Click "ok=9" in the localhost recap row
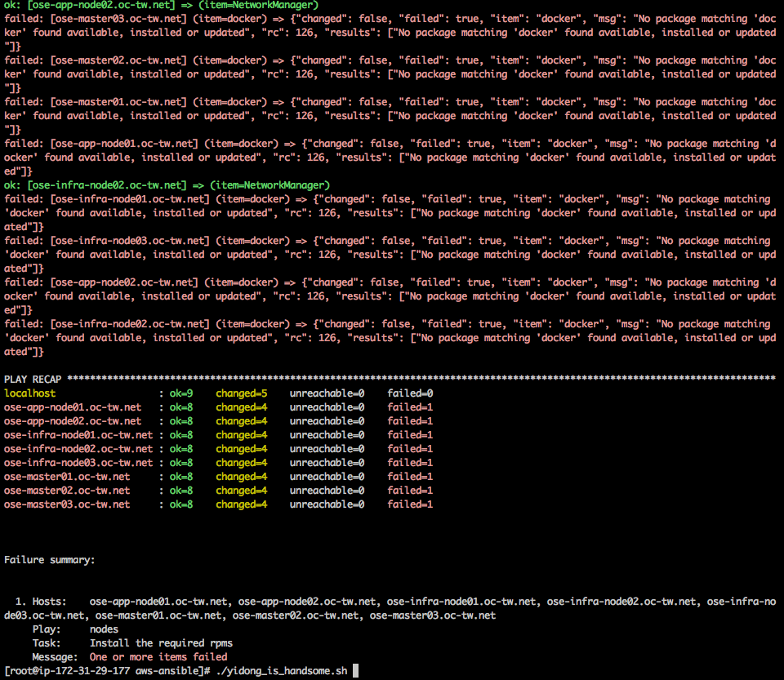Image resolution: width=784 pixels, height=680 pixels. click(181, 393)
